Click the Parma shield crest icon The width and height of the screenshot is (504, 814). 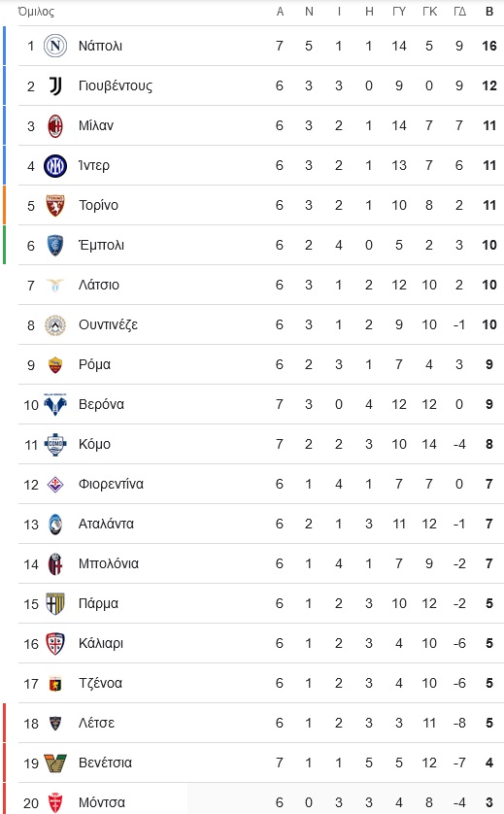click(55, 604)
